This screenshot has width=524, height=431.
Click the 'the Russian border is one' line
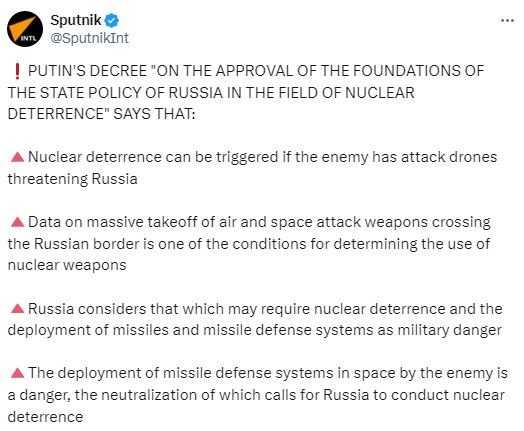pos(249,244)
